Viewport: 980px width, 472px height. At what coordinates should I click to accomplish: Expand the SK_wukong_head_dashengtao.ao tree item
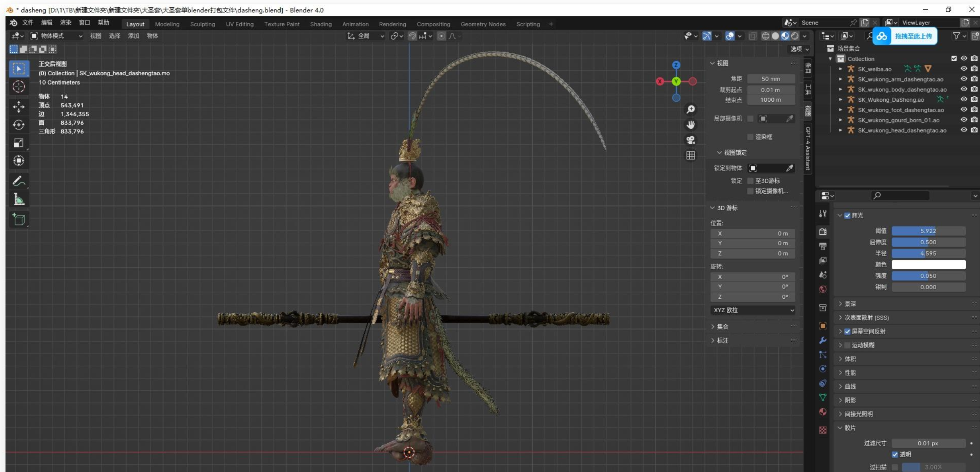pyautogui.click(x=840, y=130)
